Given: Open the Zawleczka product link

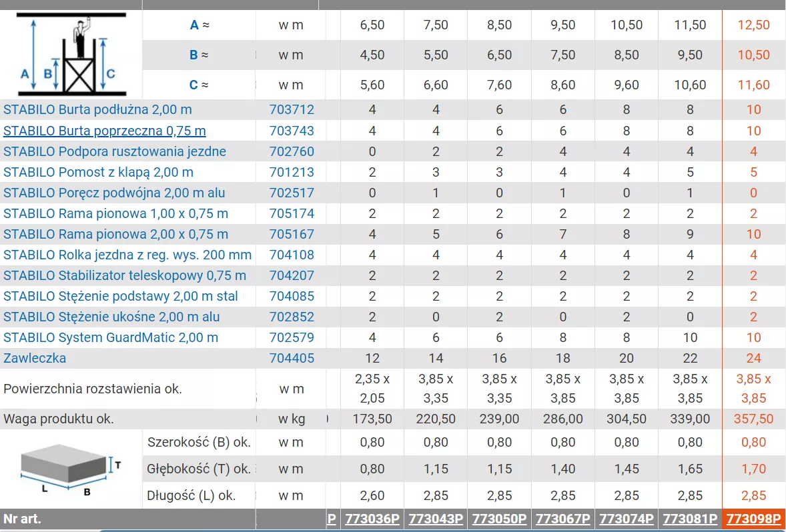Looking at the screenshot, I should pyautogui.click(x=35, y=358).
